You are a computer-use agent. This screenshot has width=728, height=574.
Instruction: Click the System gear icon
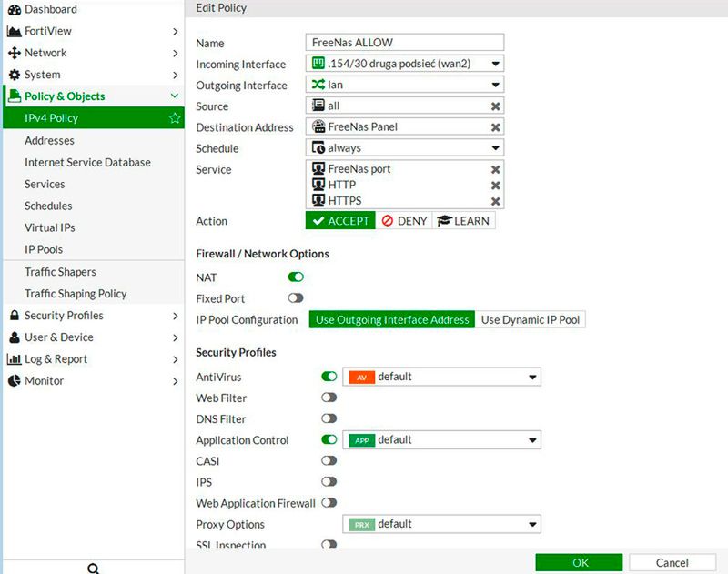click(x=15, y=75)
